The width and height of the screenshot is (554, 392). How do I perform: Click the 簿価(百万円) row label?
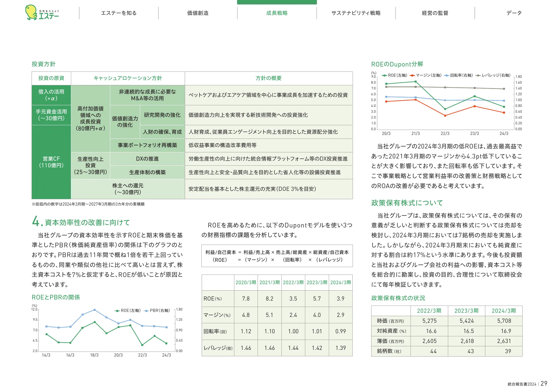[x=391, y=341]
